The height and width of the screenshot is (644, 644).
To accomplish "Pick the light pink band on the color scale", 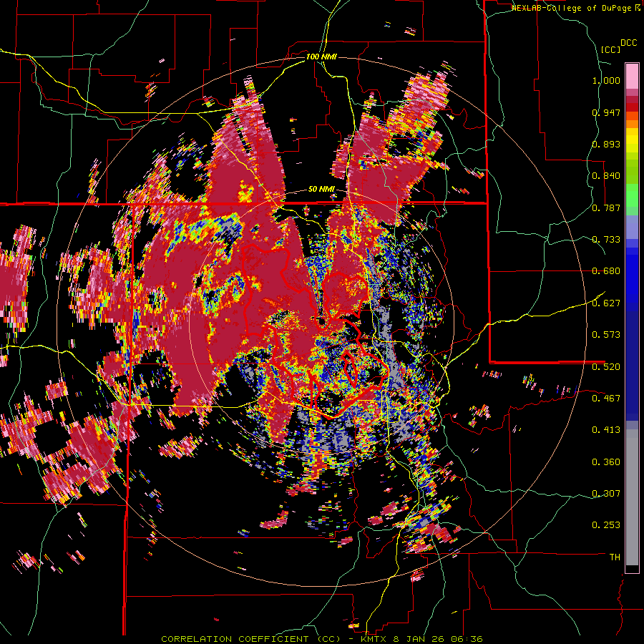I will coord(632,76).
